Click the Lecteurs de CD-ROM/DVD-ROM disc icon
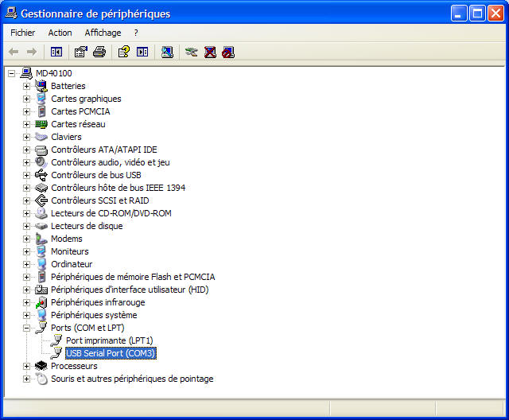509x420 pixels. tap(41, 213)
